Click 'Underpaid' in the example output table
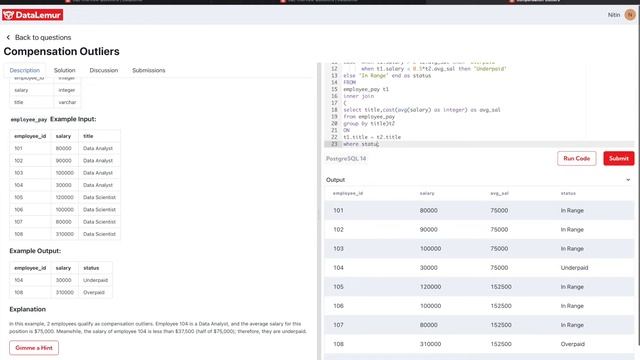Image resolution: width=640 pixels, height=360 pixels. point(96,280)
